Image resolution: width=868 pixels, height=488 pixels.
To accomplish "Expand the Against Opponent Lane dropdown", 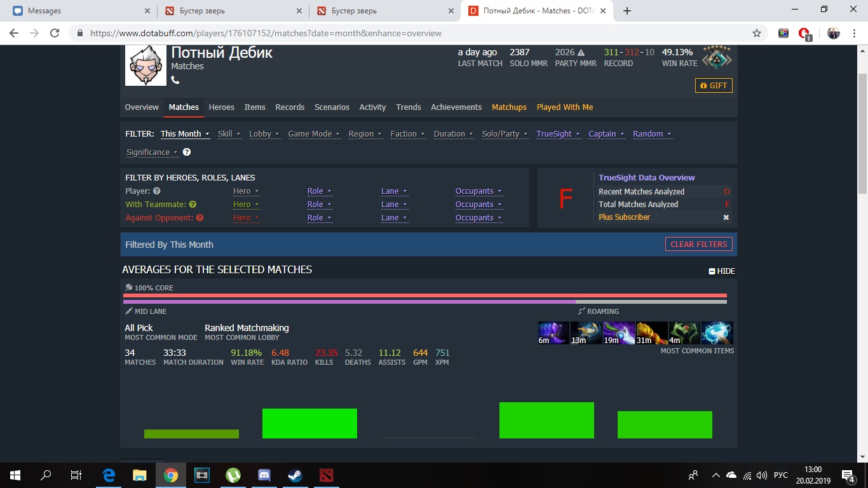I will tap(394, 218).
